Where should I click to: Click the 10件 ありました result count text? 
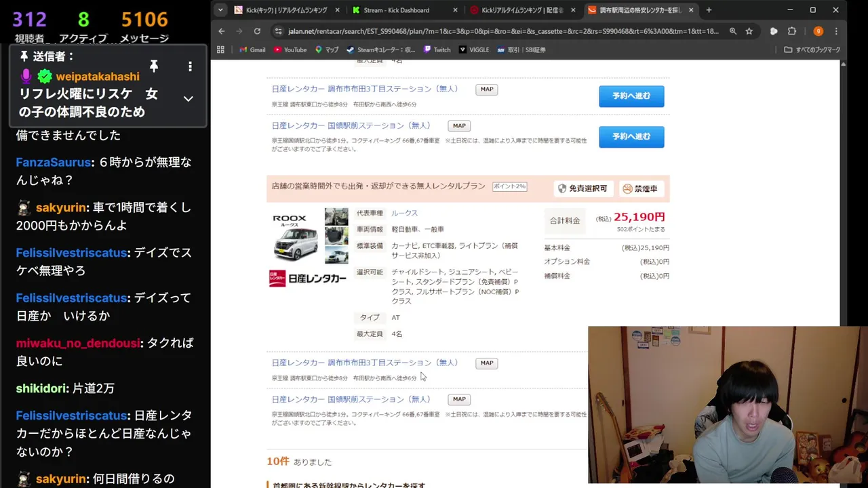pos(299,462)
